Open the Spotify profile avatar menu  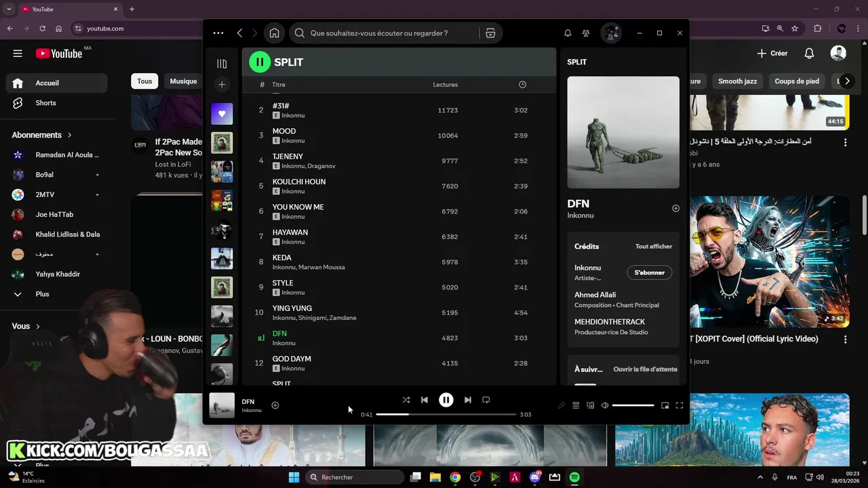[x=611, y=33]
